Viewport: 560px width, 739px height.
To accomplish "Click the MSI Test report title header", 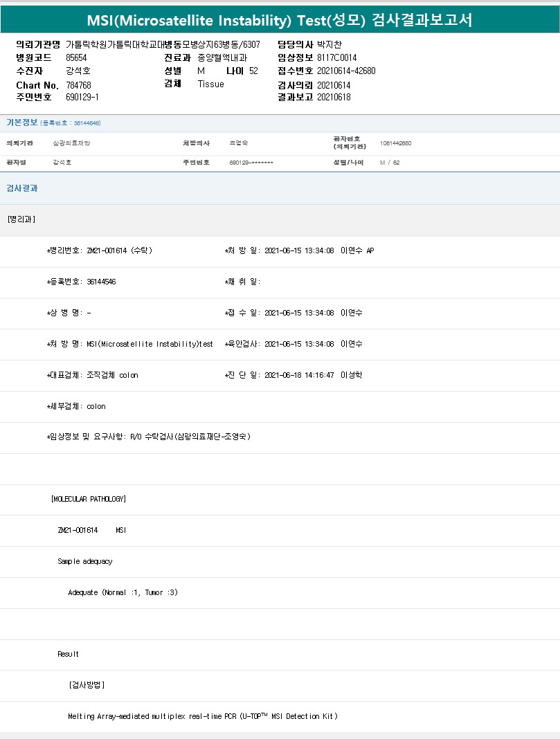I will 280,19.
